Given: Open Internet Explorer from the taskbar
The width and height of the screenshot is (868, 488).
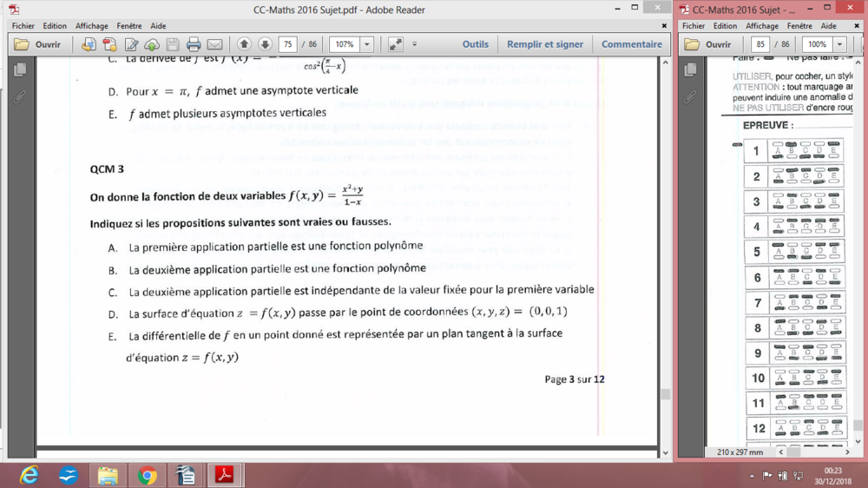Looking at the screenshot, I should point(29,475).
